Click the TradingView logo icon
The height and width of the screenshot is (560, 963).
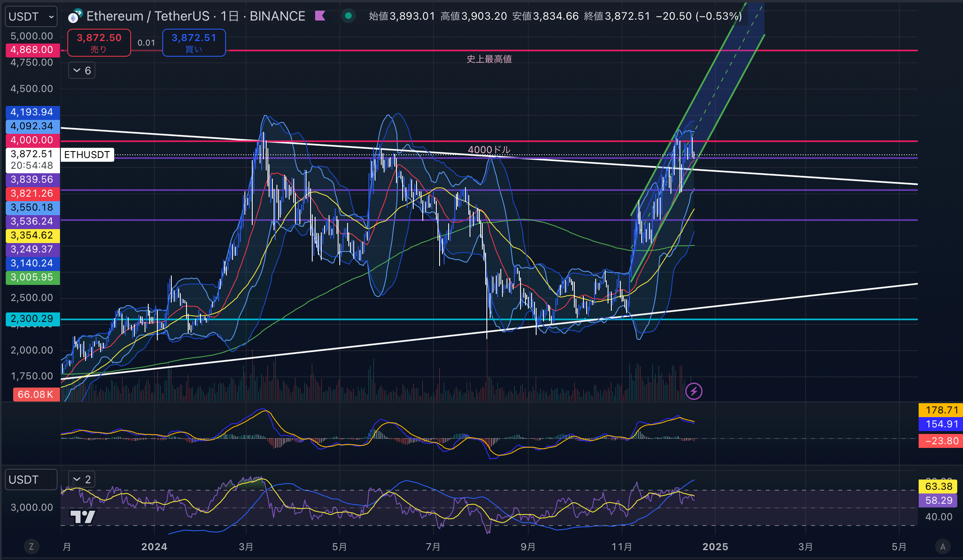tap(83, 516)
